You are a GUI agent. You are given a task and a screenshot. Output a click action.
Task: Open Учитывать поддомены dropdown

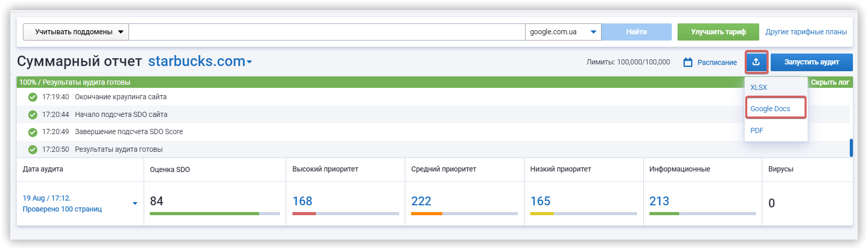[x=76, y=32]
